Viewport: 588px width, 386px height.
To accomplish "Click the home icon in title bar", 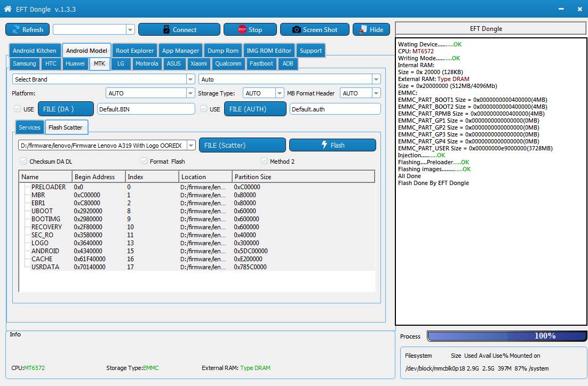I will point(7,9).
